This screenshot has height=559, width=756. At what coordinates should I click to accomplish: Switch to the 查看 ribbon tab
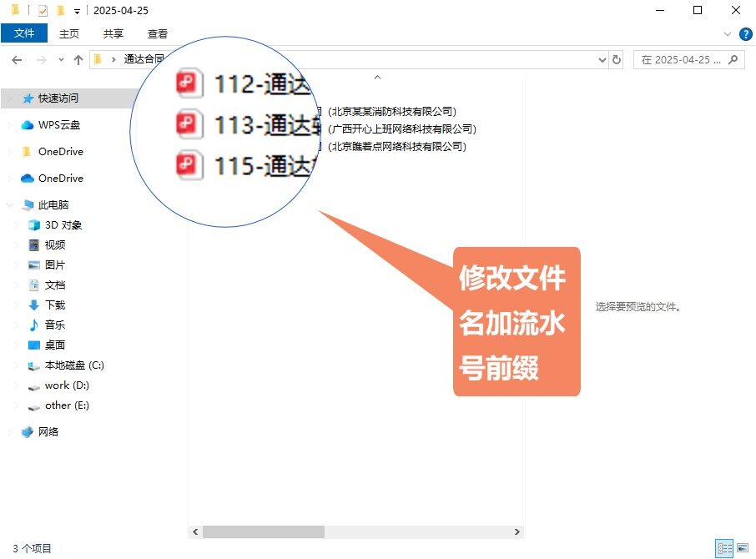158,33
